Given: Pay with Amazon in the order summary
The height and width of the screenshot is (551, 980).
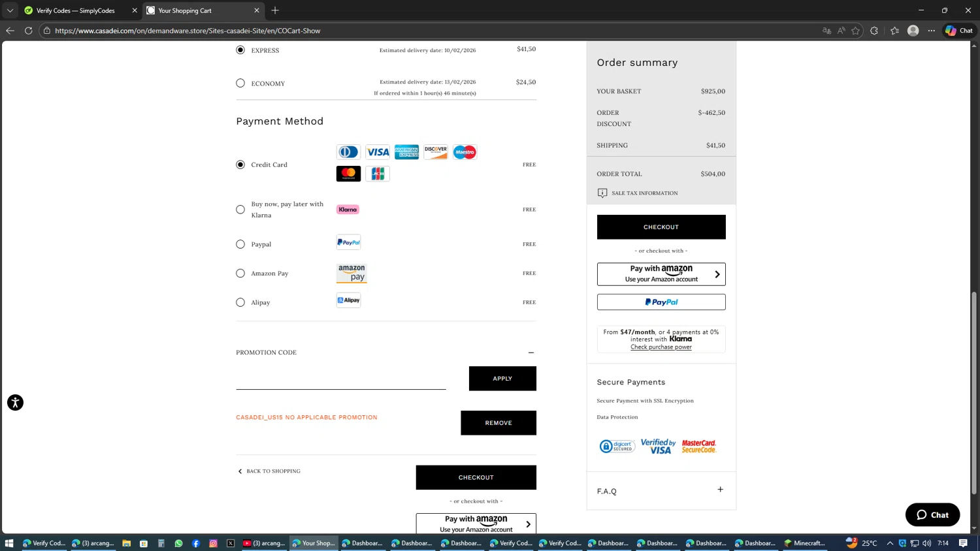Looking at the screenshot, I should click(661, 274).
